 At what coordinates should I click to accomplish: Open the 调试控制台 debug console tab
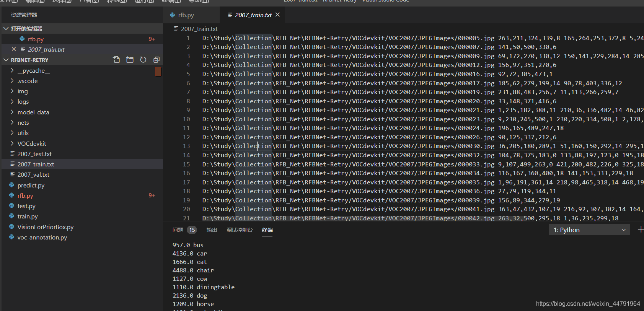click(240, 230)
